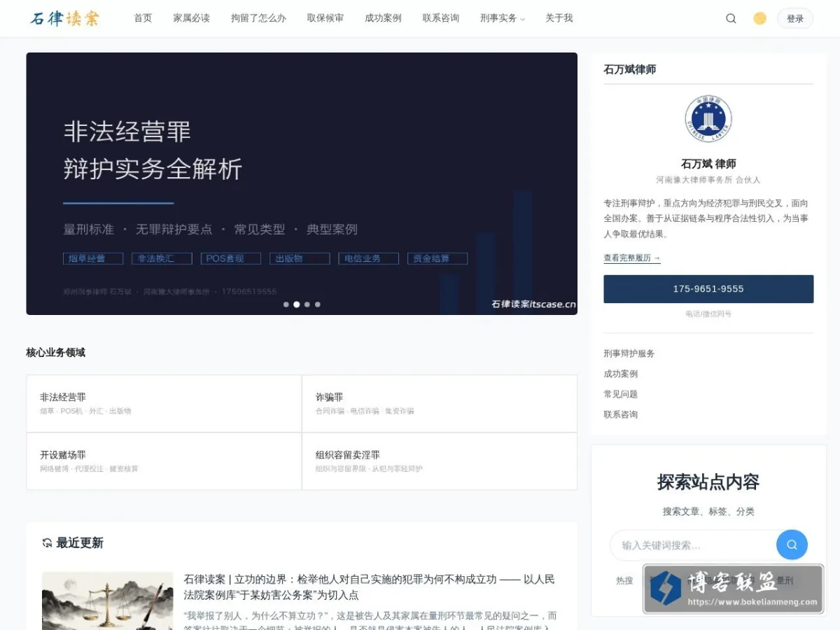Open 成功案例 sidebar link
This screenshot has height=630, width=840.
(621, 374)
